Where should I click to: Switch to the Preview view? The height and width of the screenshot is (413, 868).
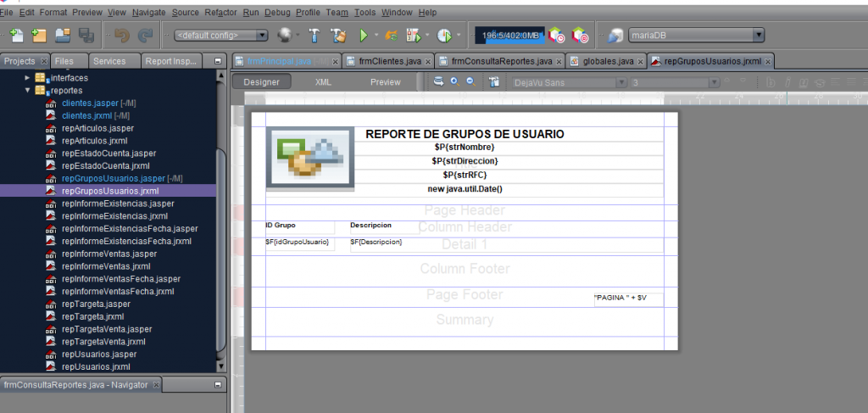pyautogui.click(x=385, y=82)
